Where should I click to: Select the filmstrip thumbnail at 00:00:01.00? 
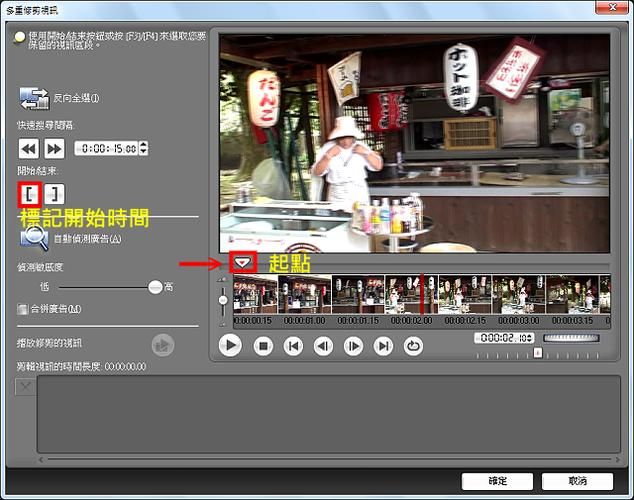(x=305, y=296)
